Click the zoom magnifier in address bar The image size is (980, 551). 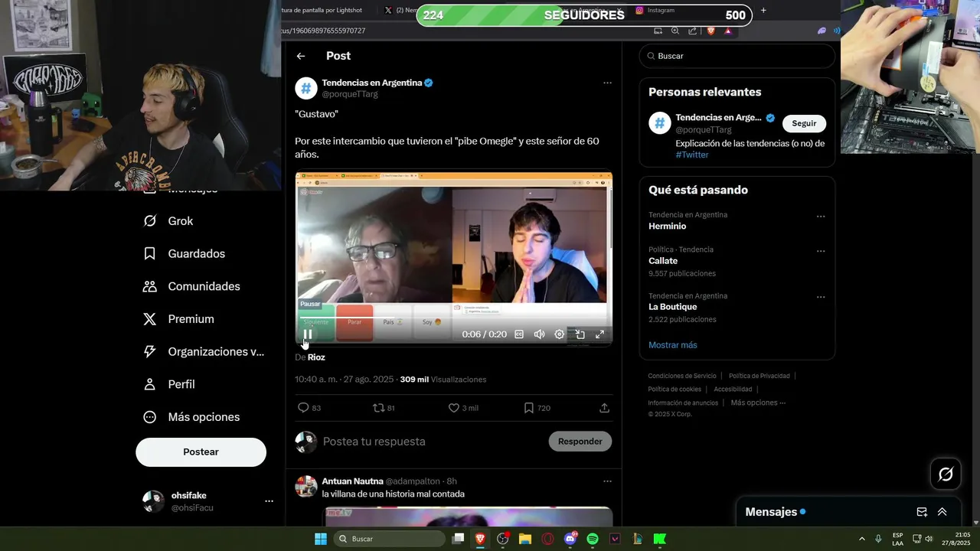click(675, 31)
